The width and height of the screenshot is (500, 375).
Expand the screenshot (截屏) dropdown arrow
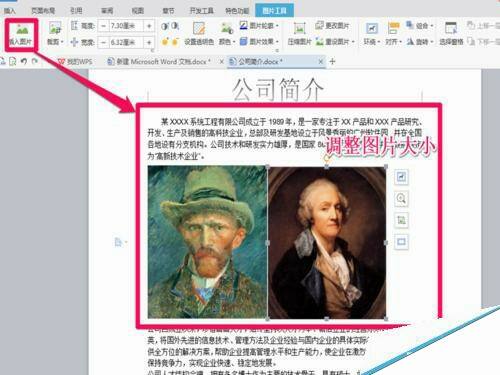(62, 42)
